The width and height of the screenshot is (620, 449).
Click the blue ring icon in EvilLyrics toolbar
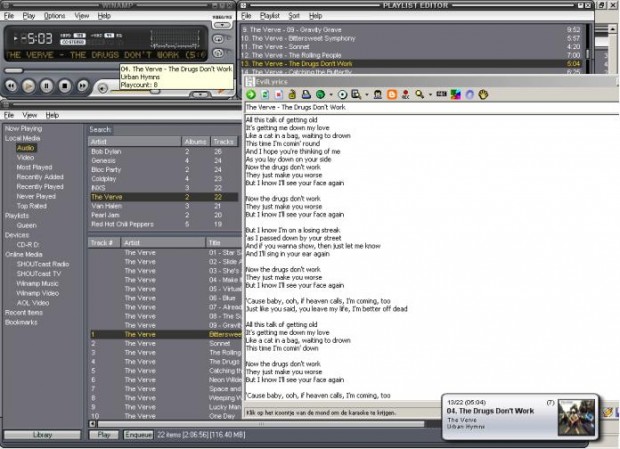point(469,94)
